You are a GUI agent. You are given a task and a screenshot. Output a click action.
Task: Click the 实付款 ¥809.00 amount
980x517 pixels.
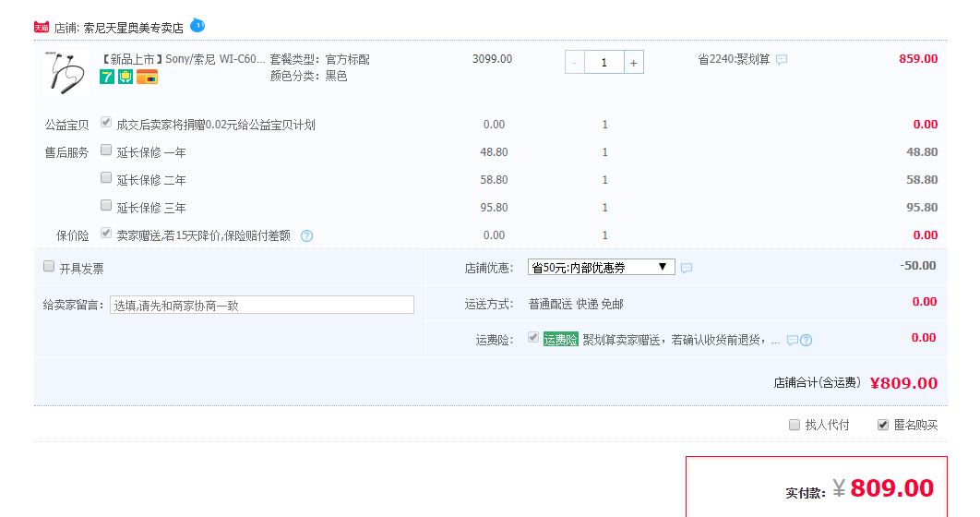(883, 488)
